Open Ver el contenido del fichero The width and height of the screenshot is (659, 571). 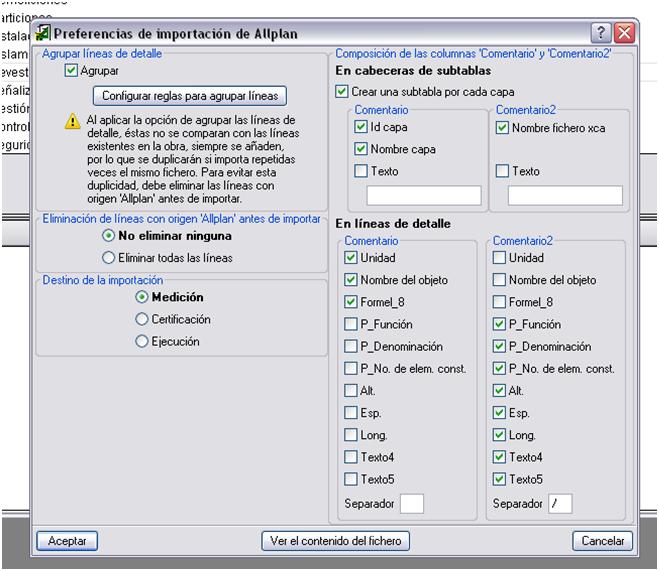335,541
